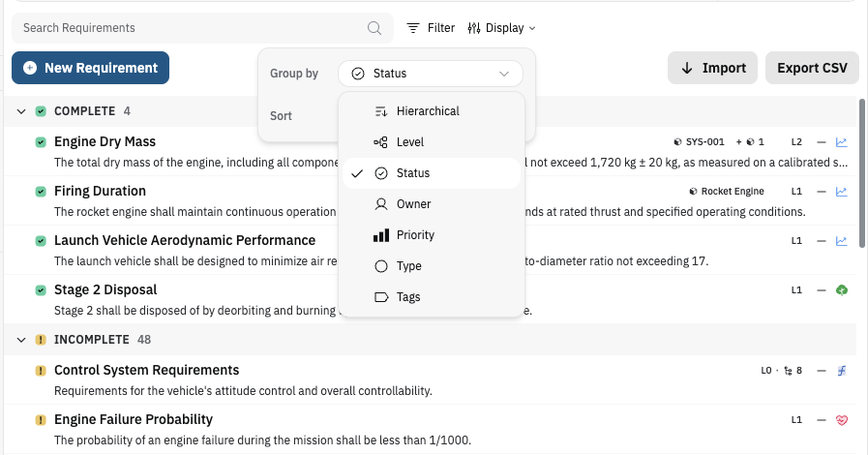
Task: Collapse the INCOMPLETE group
Action: (x=21, y=340)
